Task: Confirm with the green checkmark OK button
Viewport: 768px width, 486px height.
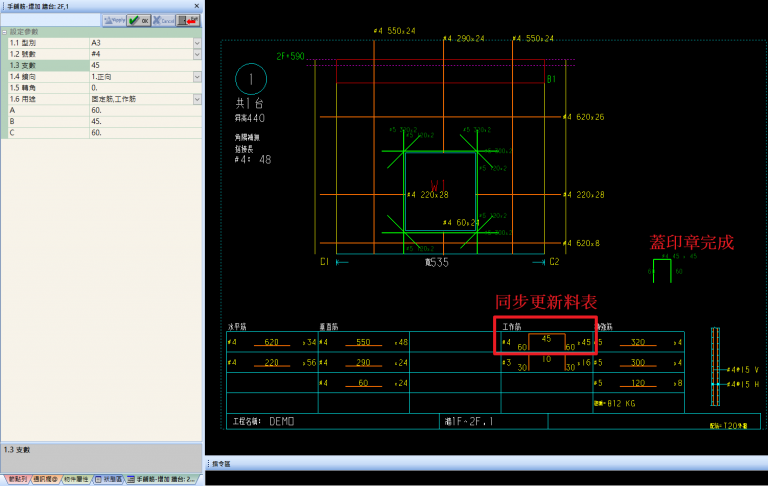Action: pyautogui.click(x=139, y=20)
